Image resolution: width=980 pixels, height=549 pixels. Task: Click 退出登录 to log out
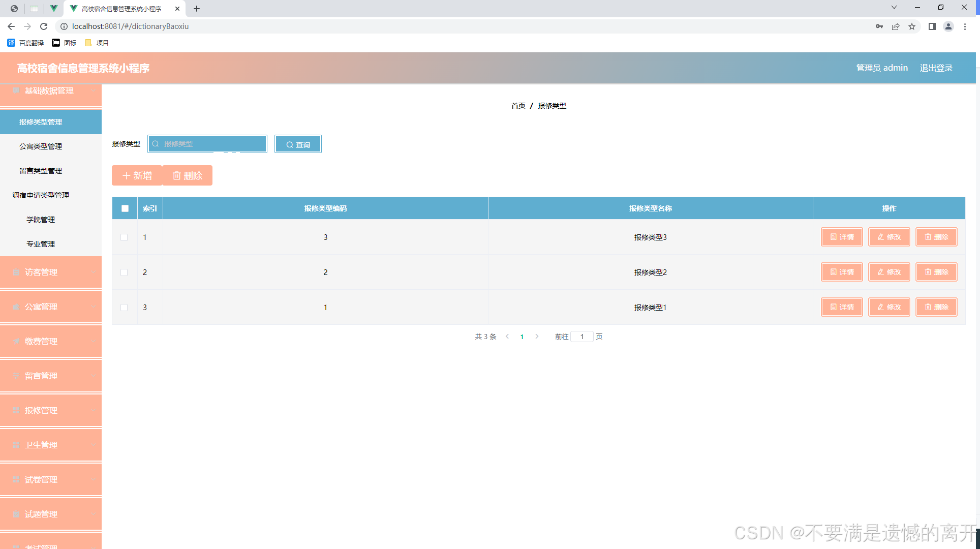click(x=936, y=68)
